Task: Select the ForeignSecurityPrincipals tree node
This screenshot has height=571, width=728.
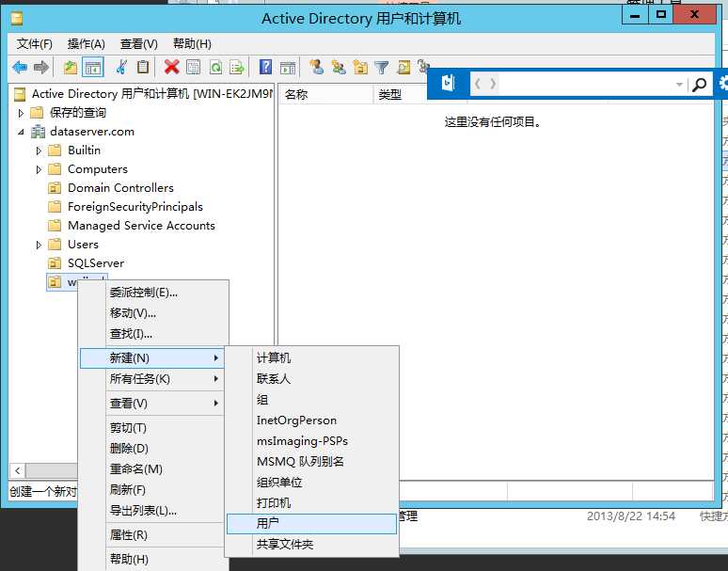Action: 135,207
